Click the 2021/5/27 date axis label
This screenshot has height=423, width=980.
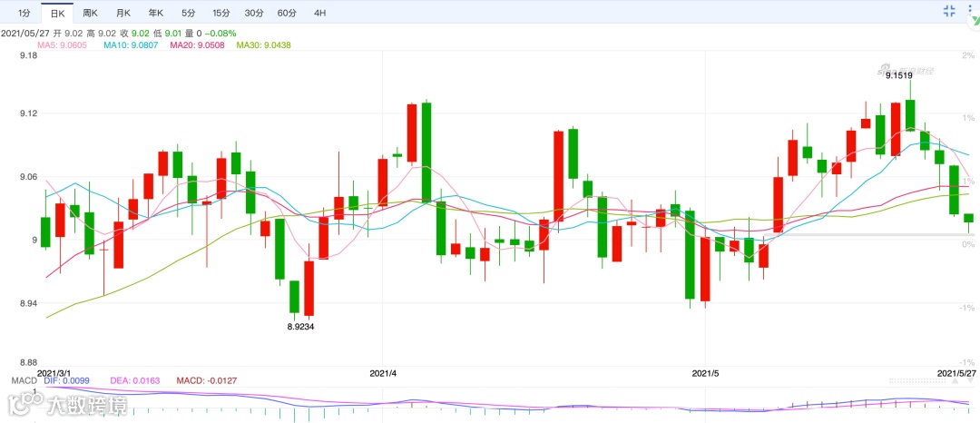click(x=957, y=373)
